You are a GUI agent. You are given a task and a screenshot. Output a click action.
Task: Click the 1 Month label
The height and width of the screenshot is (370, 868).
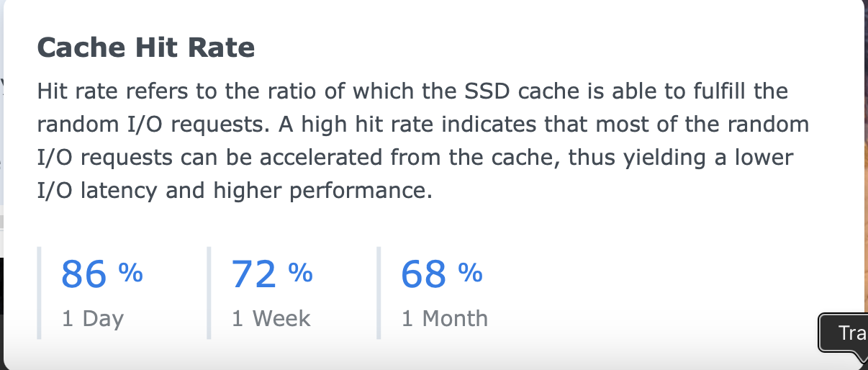(x=445, y=318)
